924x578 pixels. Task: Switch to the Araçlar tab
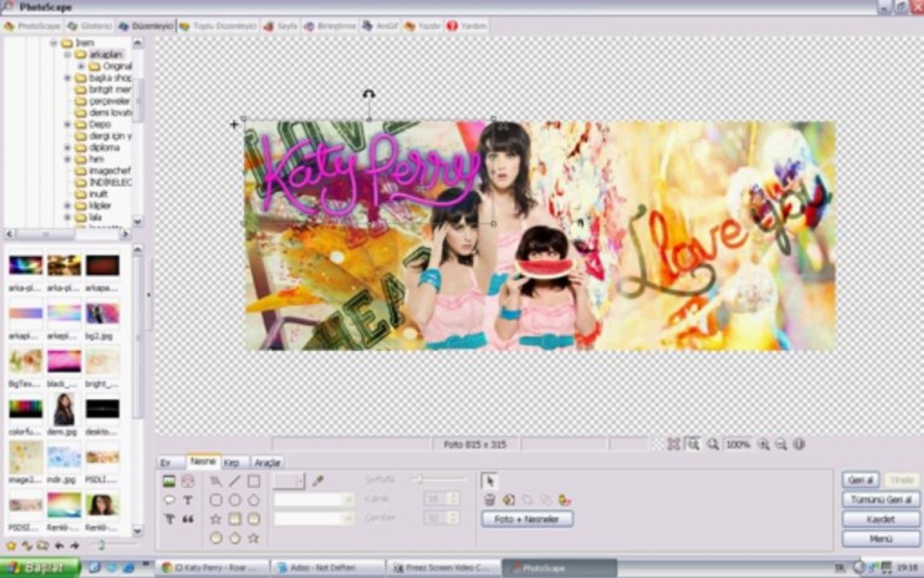click(x=267, y=463)
